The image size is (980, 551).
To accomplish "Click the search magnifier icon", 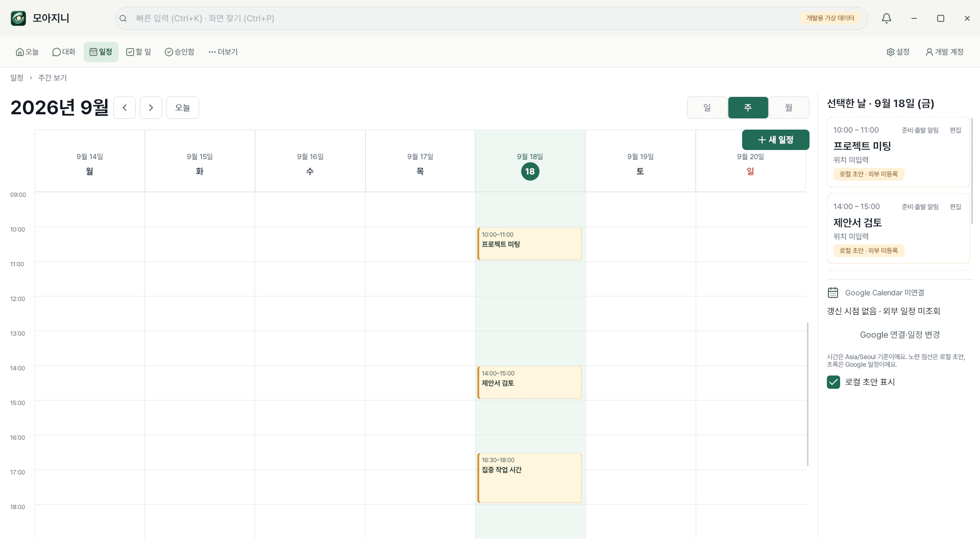I will click(123, 18).
